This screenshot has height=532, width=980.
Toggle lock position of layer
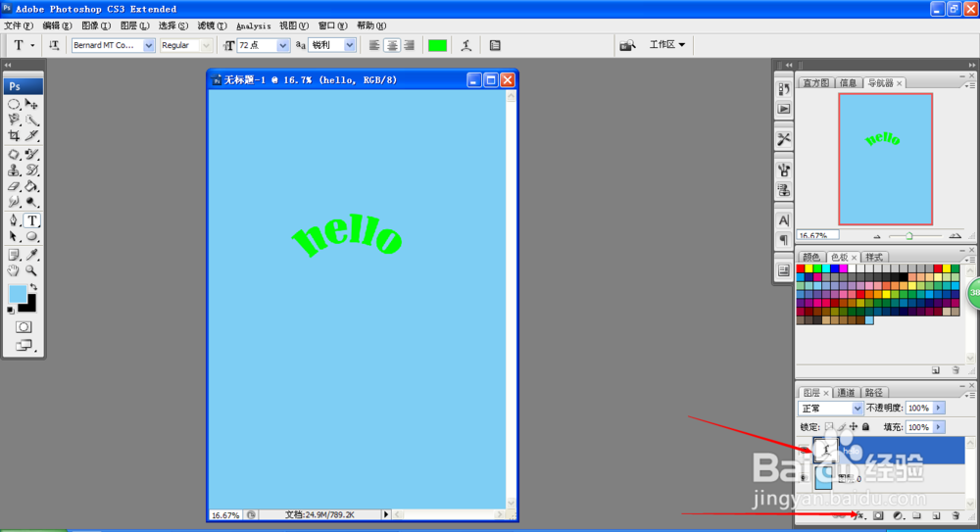coord(854,427)
